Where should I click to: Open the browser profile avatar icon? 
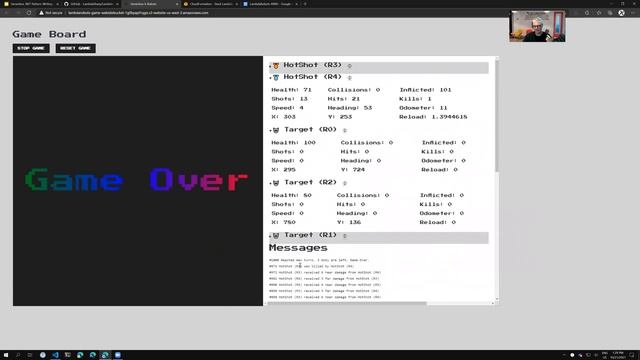click(x=621, y=13)
